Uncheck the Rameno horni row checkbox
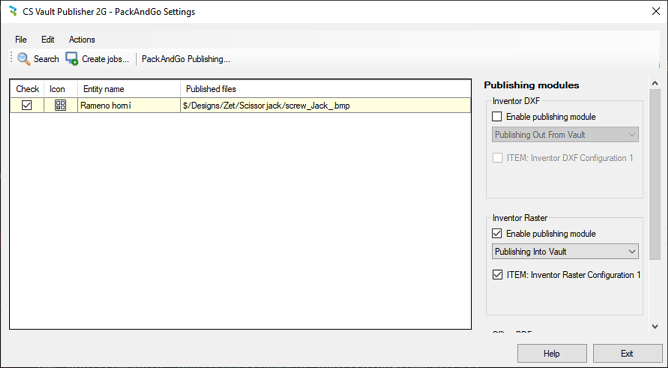 click(27, 105)
